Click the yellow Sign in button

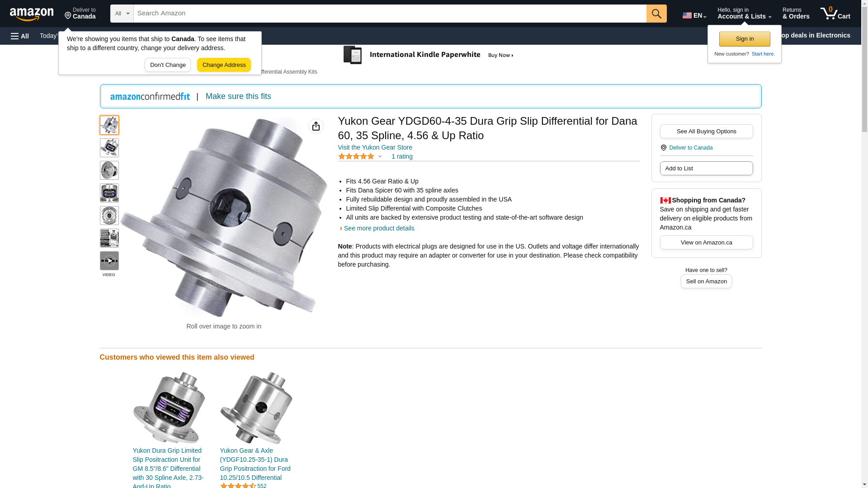coord(745,39)
